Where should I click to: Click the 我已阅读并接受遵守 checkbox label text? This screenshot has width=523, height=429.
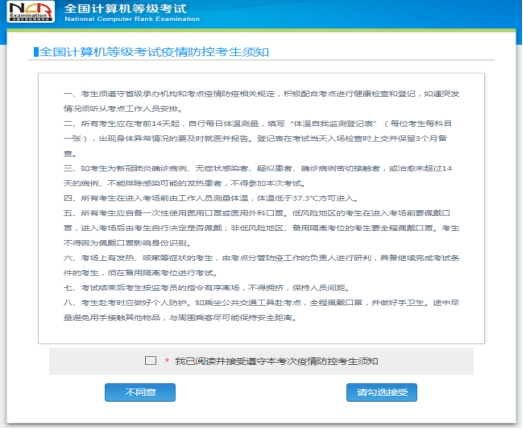coord(277,361)
